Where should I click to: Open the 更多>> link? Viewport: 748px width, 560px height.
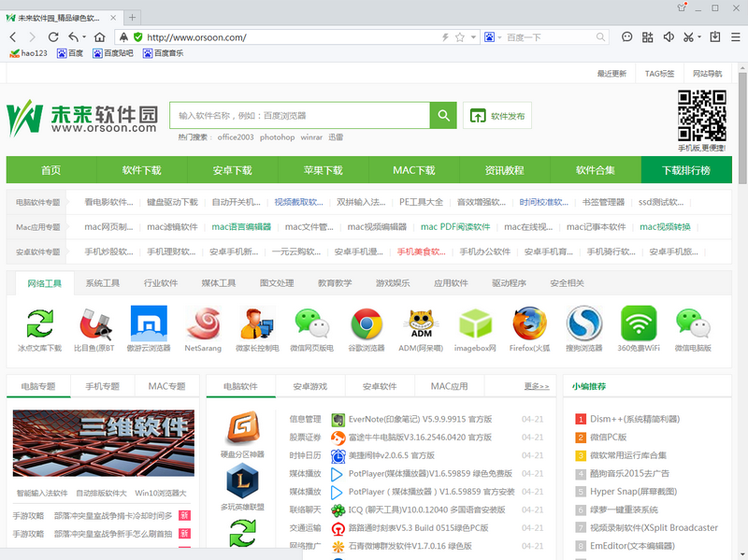click(x=537, y=386)
